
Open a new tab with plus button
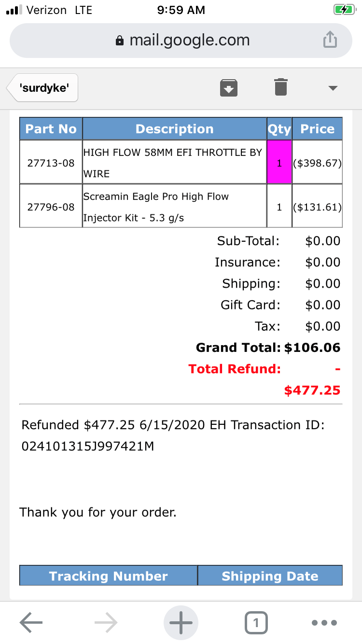point(181,623)
